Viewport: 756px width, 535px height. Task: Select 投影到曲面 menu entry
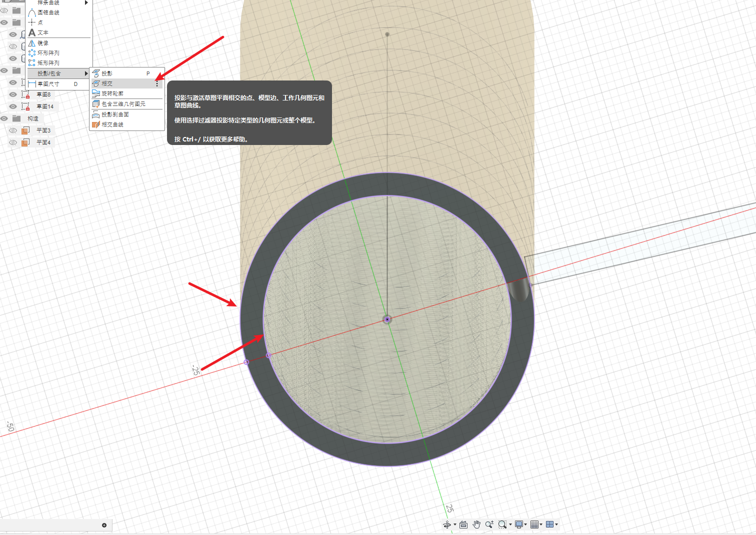tap(115, 114)
